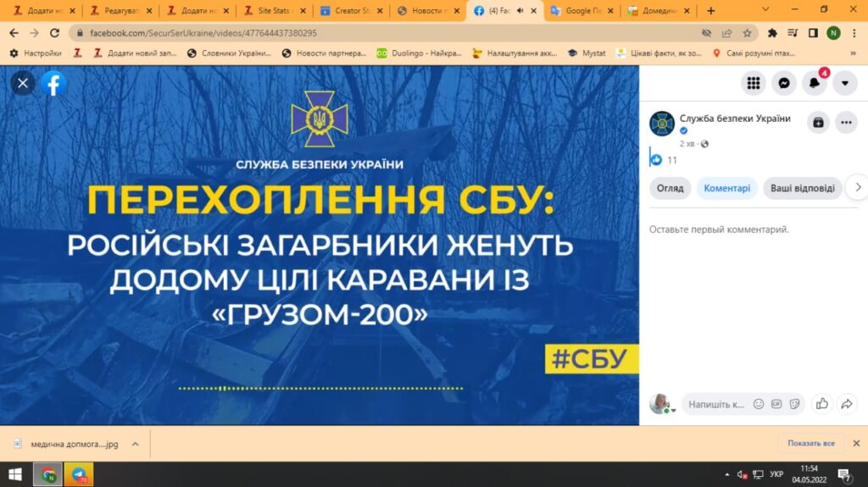Click the Facebook logo icon
Screen dimensions: 868x487
(53, 83)
